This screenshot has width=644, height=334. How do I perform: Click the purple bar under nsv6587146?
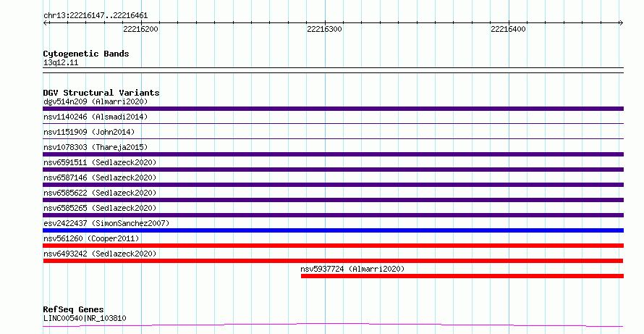coord(333,185)
